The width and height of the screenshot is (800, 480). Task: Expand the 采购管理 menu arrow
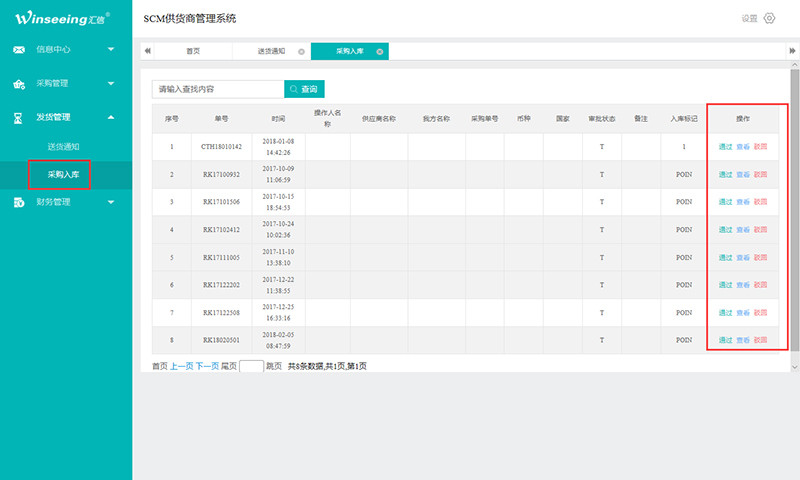click(111, 84)
